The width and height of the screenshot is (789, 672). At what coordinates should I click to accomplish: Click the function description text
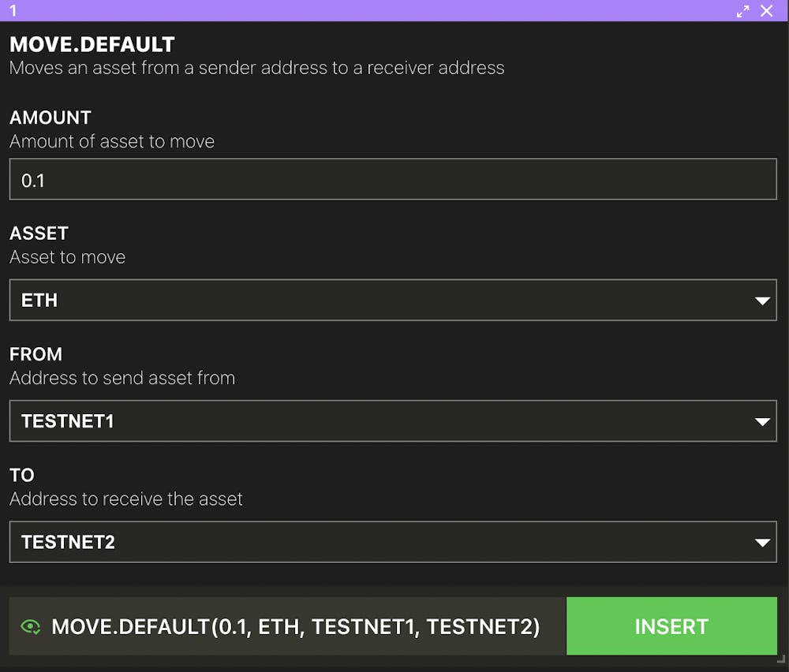tap(256, 68)
